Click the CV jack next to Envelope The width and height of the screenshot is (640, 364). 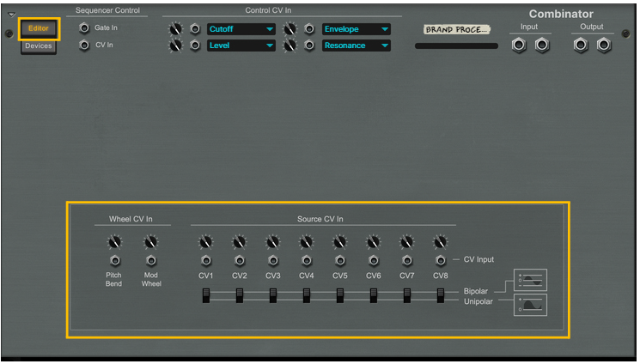pyautogui.click(x=309, y=29)
